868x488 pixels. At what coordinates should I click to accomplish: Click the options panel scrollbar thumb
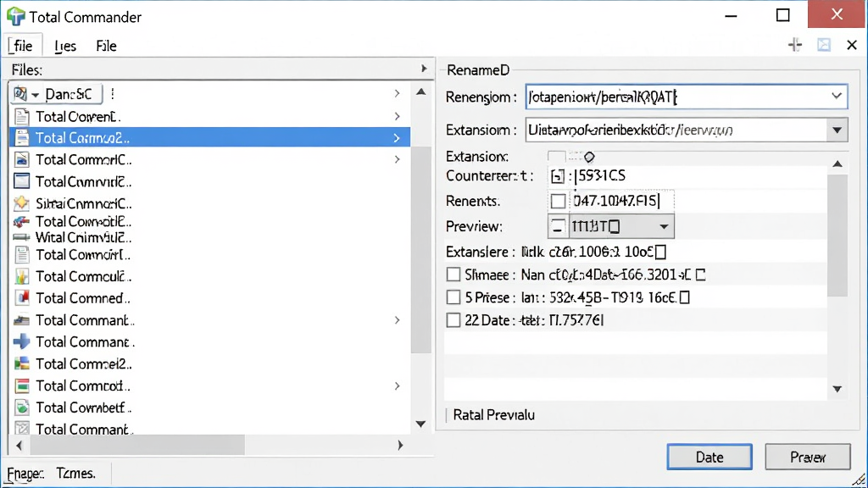(x=837, y=236)
